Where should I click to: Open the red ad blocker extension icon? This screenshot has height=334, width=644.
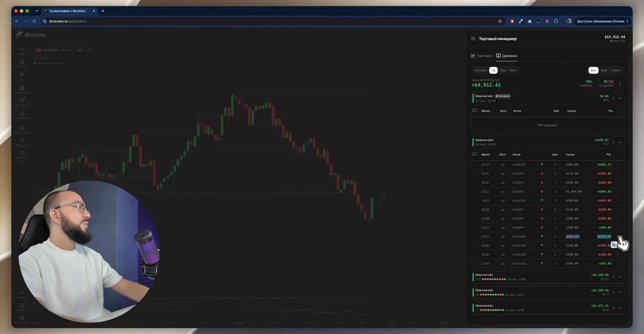pyautogui.click(x=512, y=21)
